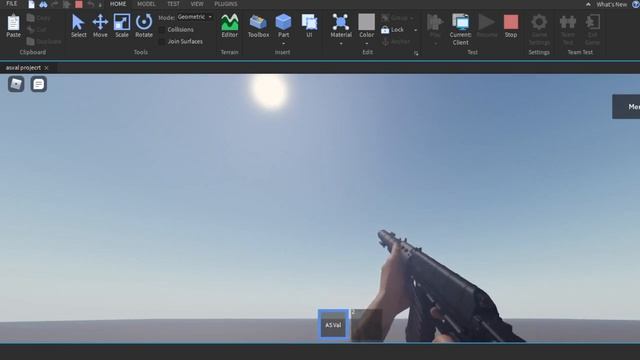Click the Lock tool icon

coord(385,30)
